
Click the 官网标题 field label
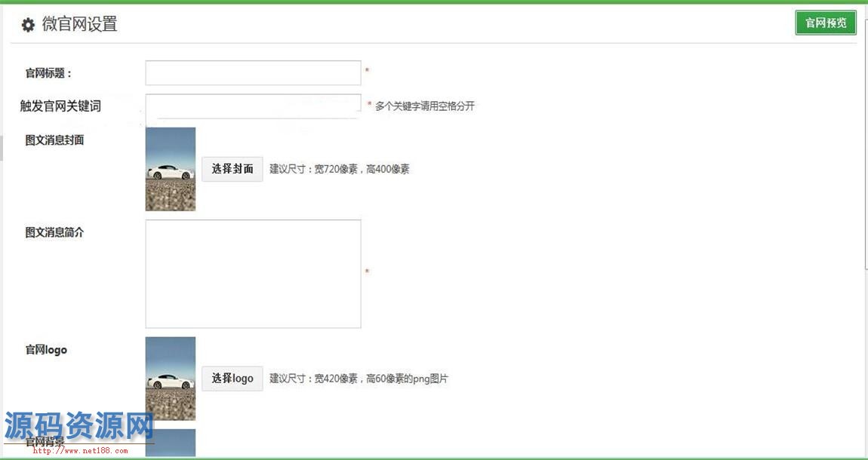tap(48, 73)
